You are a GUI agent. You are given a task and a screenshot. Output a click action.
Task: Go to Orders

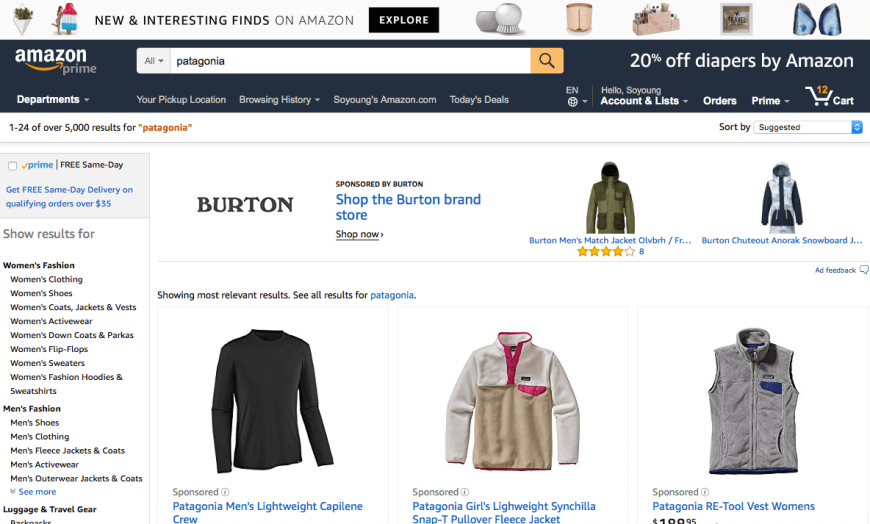720,100
